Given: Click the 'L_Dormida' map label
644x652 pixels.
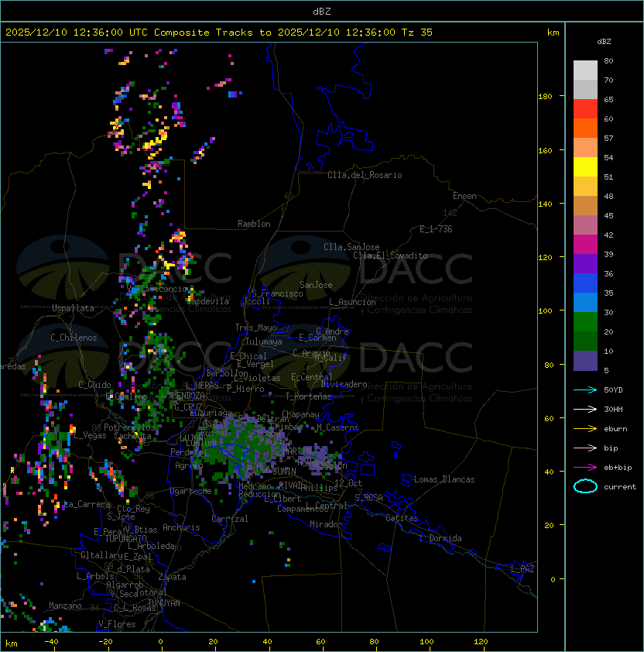Looking at the screenshot, I should [x=440, y=538].
